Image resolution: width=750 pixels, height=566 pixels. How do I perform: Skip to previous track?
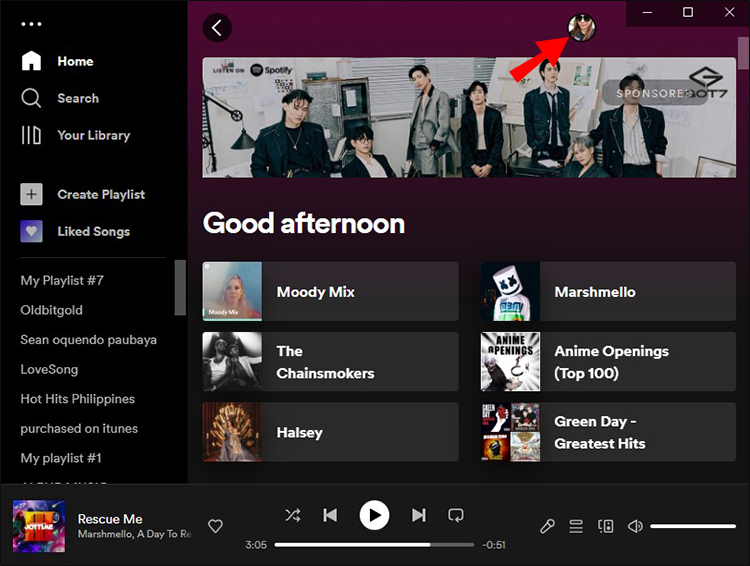(x=330, y=515)
